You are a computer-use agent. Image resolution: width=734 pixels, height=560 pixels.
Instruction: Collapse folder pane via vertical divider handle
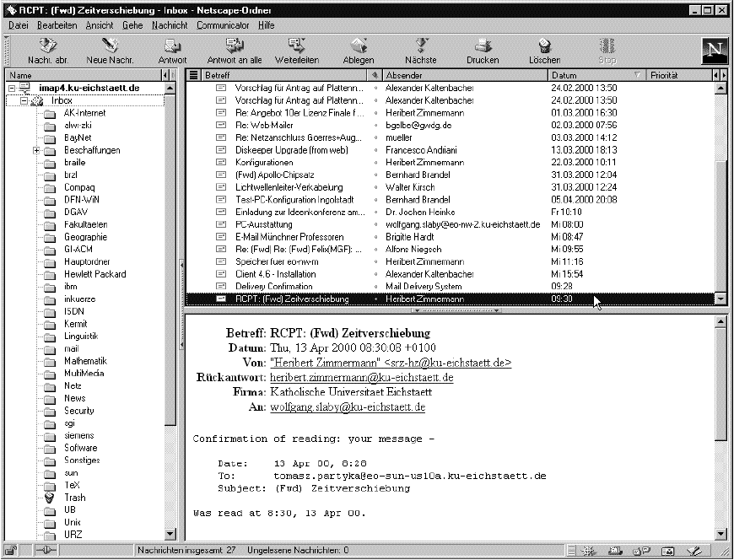point(182,305)
